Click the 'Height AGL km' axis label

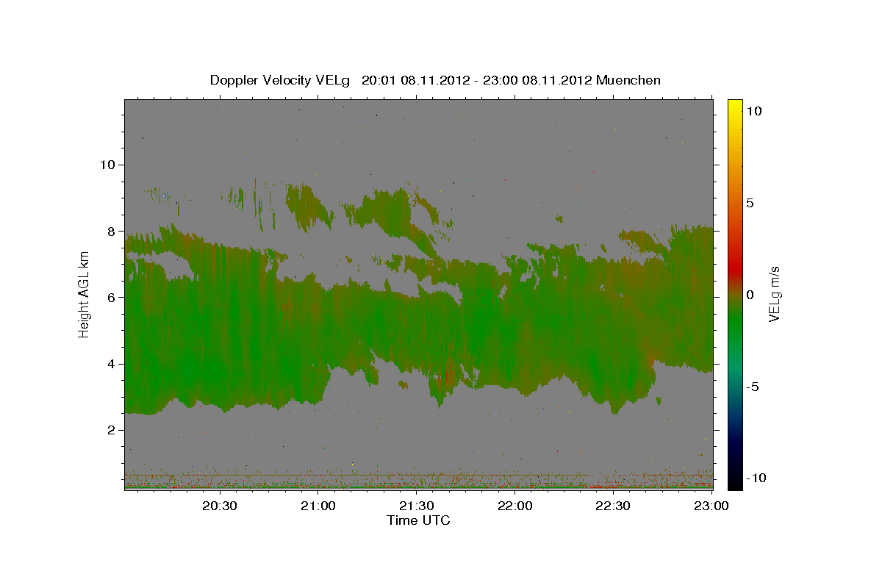[84, 294]
